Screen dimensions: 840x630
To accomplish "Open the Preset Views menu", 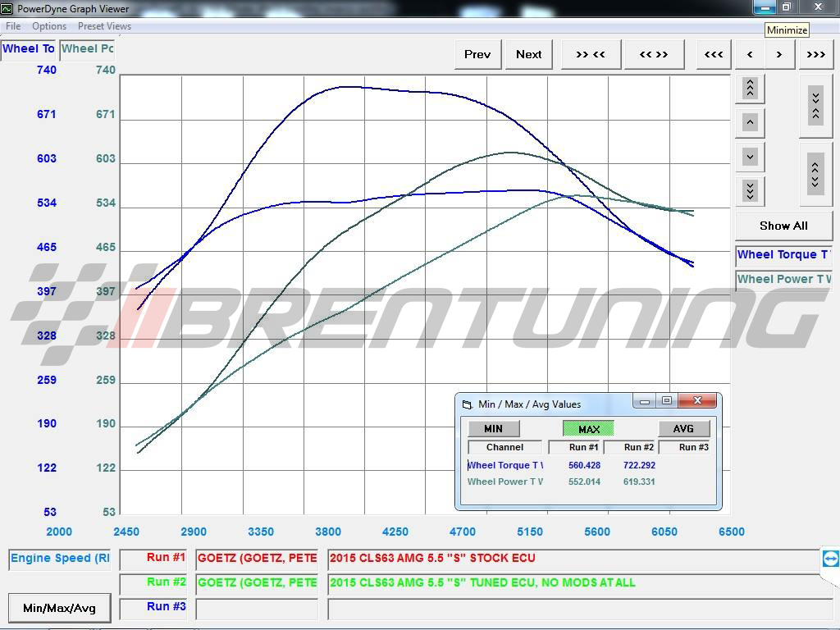I will tap(104, 26).
